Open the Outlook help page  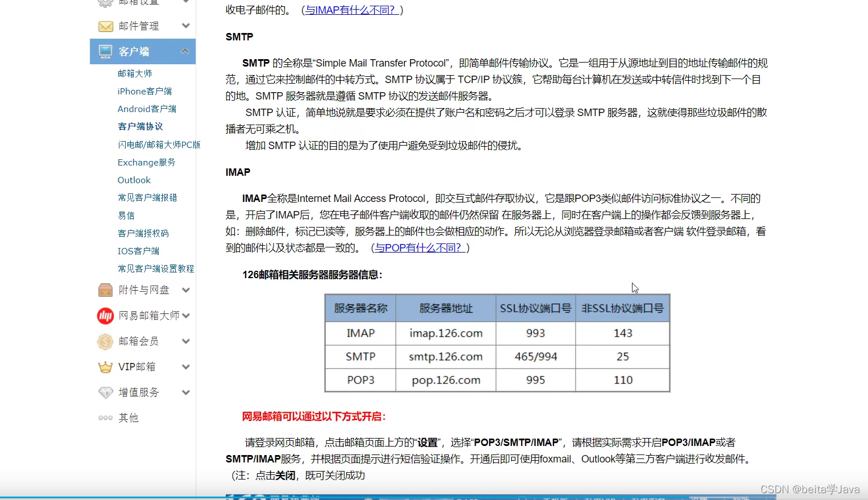[x=134, y=180]
